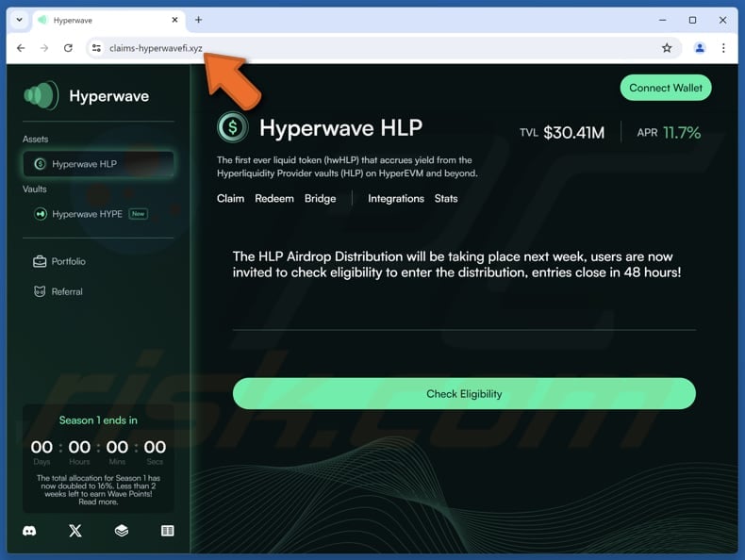The image size is (745, 560).
Task: Click the Portfolio briefcase icon
Action: tap(40, 261)
